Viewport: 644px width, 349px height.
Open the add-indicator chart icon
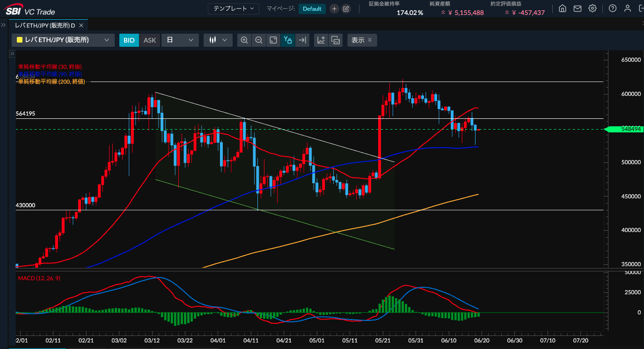(321, 40)
